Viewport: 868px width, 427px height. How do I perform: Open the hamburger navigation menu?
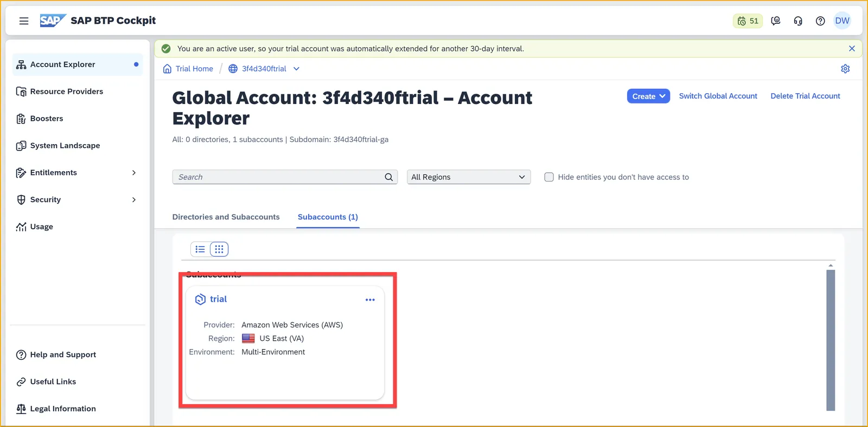[x=24, y=21]
